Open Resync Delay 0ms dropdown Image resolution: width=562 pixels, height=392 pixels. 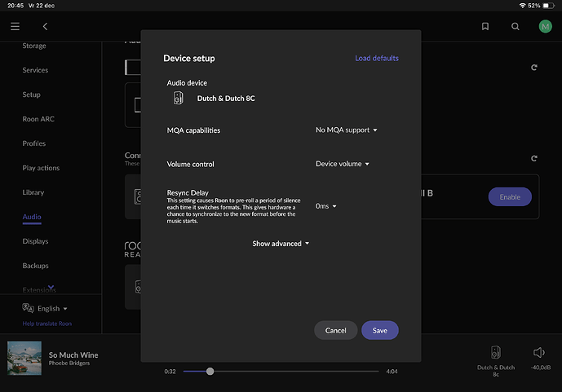(325, 206)
